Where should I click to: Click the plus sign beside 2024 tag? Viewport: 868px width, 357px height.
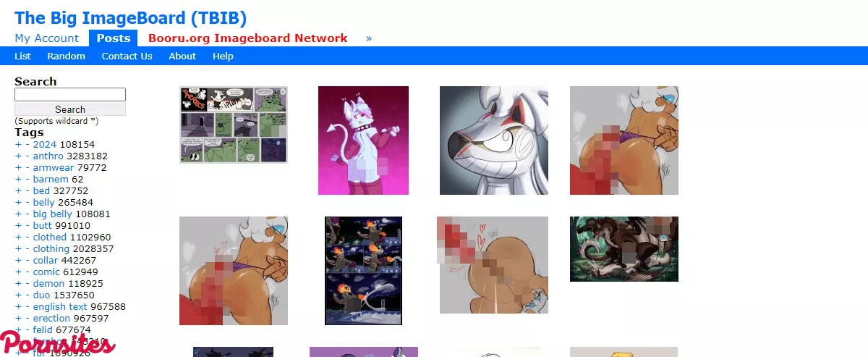[x=18, y=145]
